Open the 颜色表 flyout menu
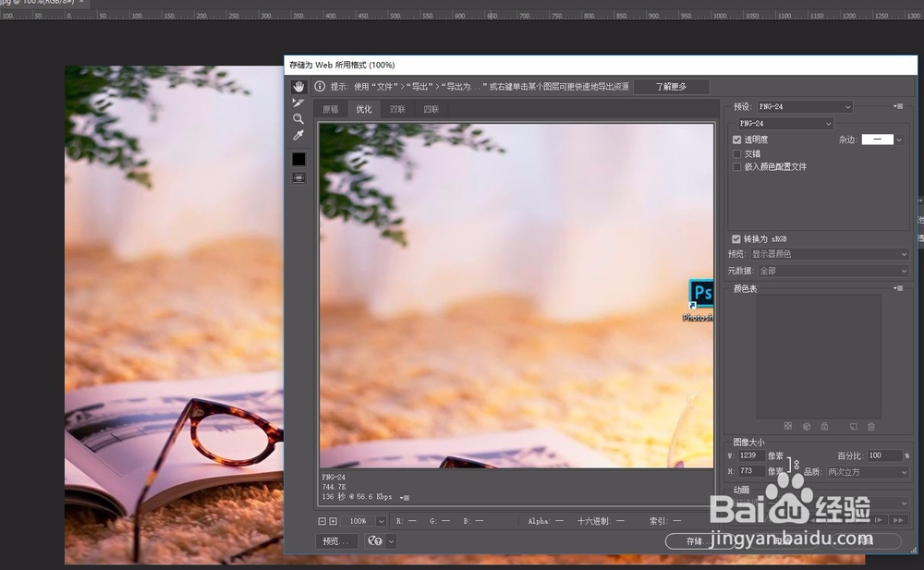The height and width of the screenshot is (570, 924). pos(898,288)
